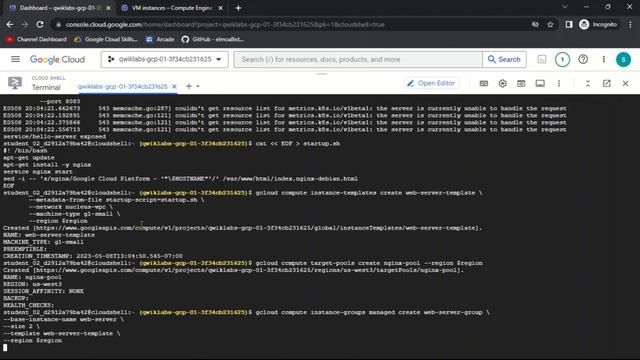Viewport: 640px width, 360px height.
Task: Go back in browser history
Action: pos(10,24)
